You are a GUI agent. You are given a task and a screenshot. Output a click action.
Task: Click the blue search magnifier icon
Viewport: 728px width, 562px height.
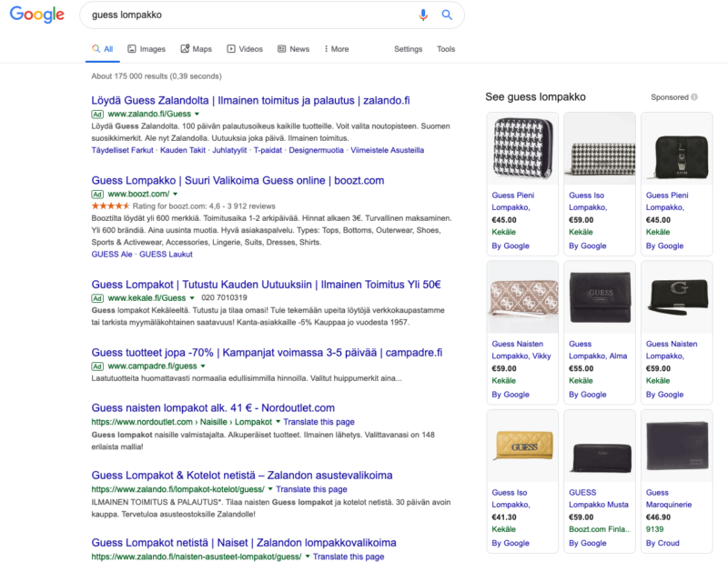[x=447, y=15]
